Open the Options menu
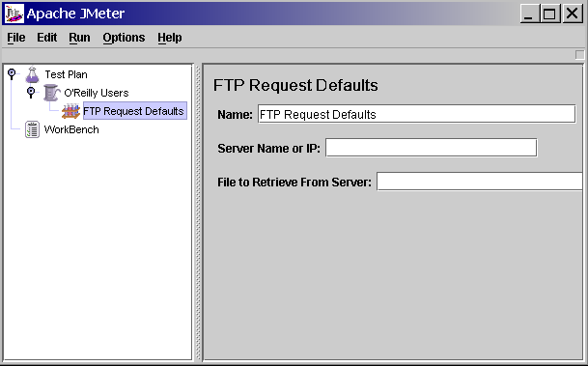The height and width of the screenshot is (366, 588). (124, 38)
